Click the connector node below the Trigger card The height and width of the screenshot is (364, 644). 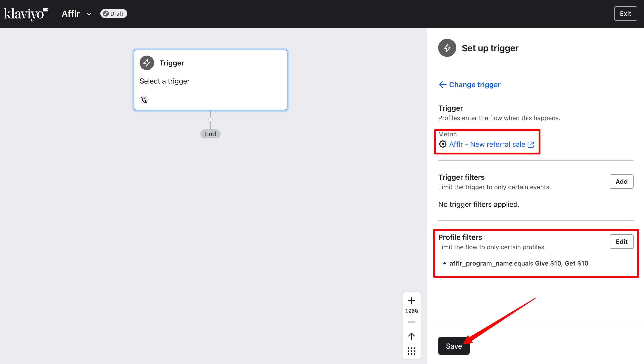click(211, 120)
